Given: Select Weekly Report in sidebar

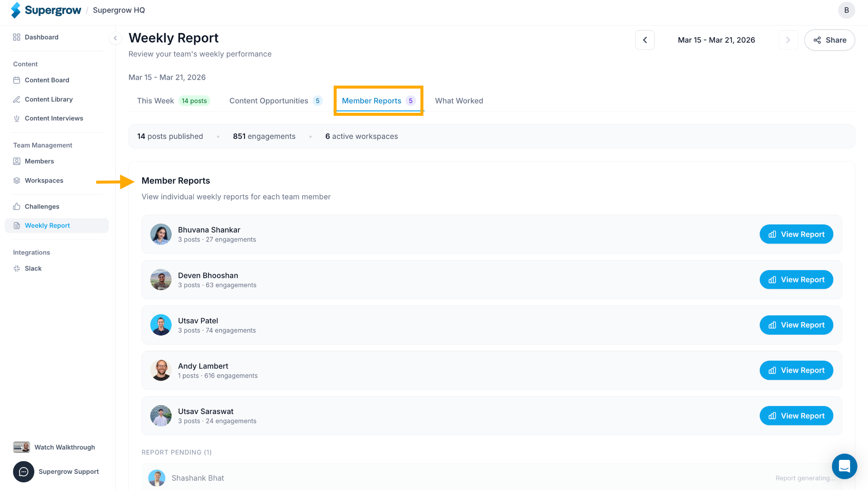Looking at the screenshot, I should [57, 226].
